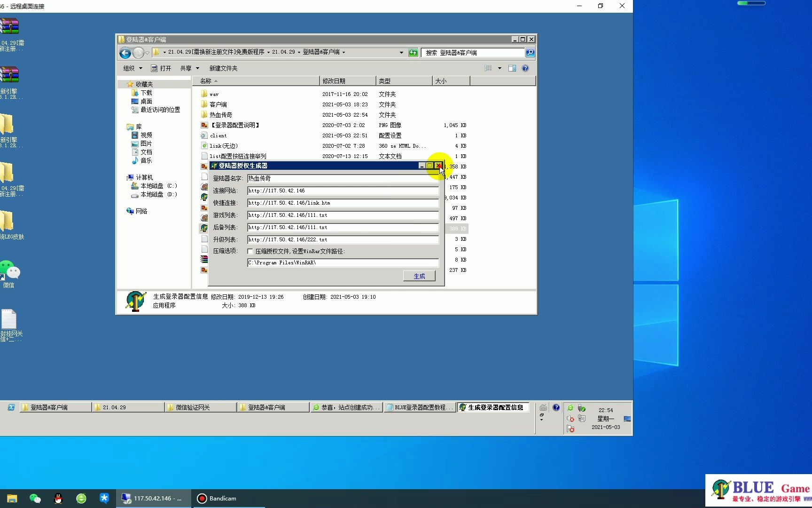Go back in the explorer window
Screen dimensions: 812x508
(x=125, y=53)
